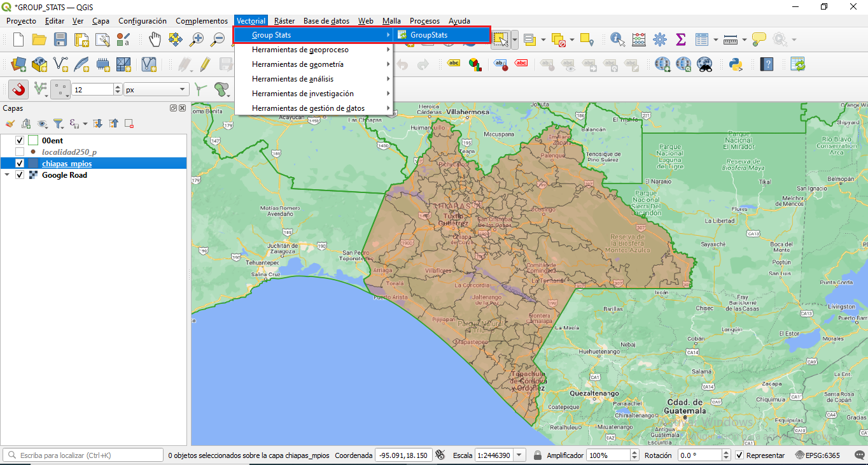Uncheck the 00ent layer visibility
Screen dimensions: 868x465
click(x=20, y=140)
